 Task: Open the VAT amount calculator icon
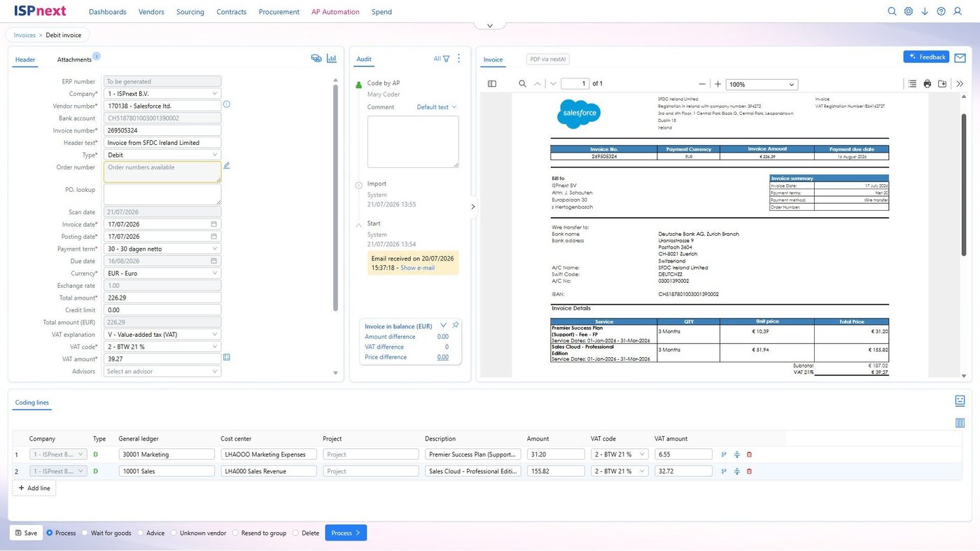tap(227, 358)
